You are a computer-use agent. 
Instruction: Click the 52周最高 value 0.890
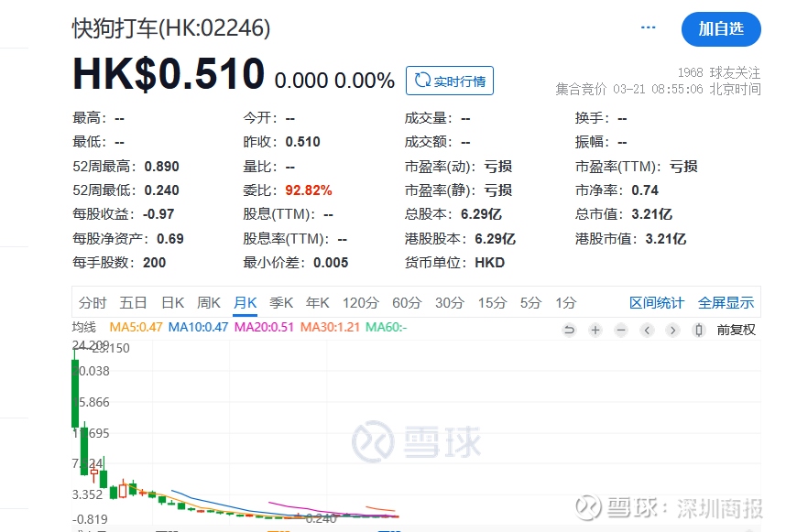161,167
